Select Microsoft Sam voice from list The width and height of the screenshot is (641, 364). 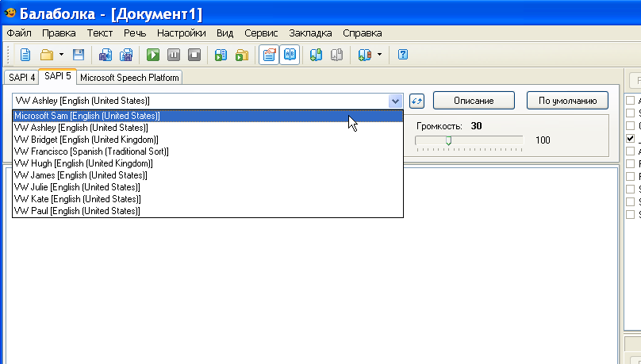(x=208, y=116)
